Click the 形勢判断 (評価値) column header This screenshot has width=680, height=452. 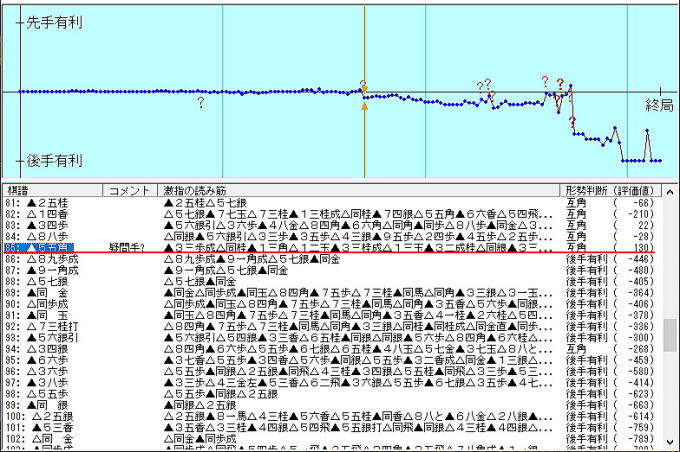[610, 190]
